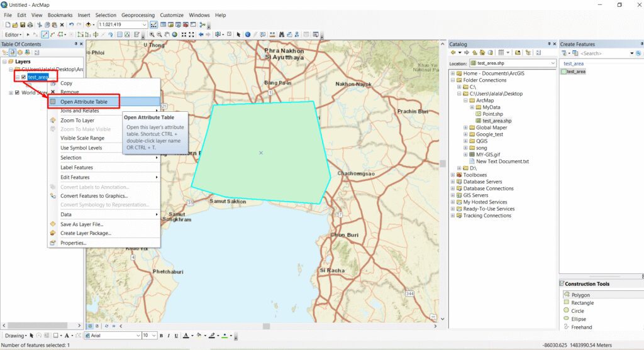This screenshot has width=644, height=350.
Task: Uncheck the test_area layer visibility checkbox
Action: coord(23,77)
